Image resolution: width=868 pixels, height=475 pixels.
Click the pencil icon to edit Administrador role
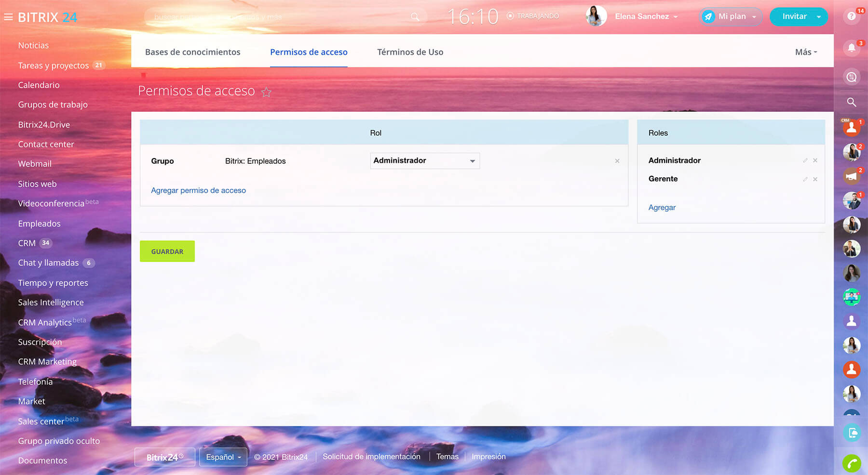pos(805,160)
